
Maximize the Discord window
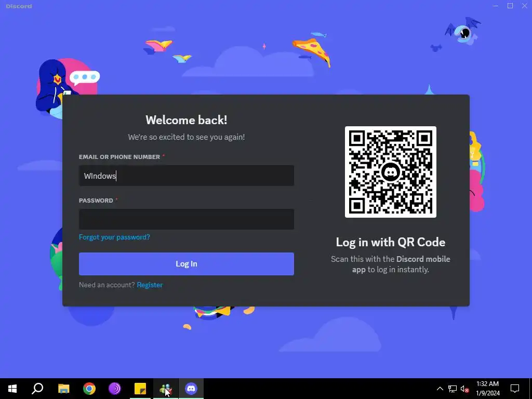(510, 6)
